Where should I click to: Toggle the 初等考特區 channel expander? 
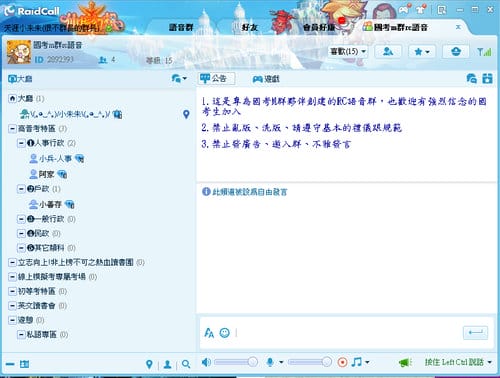pyautogui.click(x=12, y=291)
